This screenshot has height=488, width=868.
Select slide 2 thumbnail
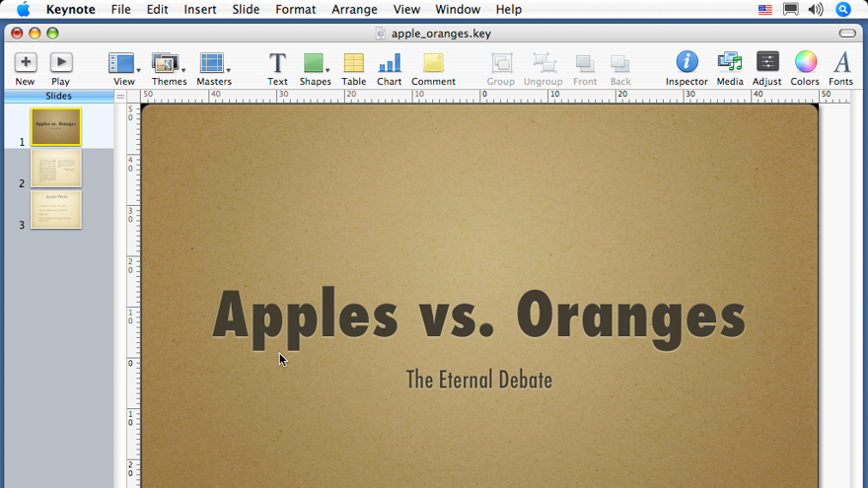coord(56,169)
